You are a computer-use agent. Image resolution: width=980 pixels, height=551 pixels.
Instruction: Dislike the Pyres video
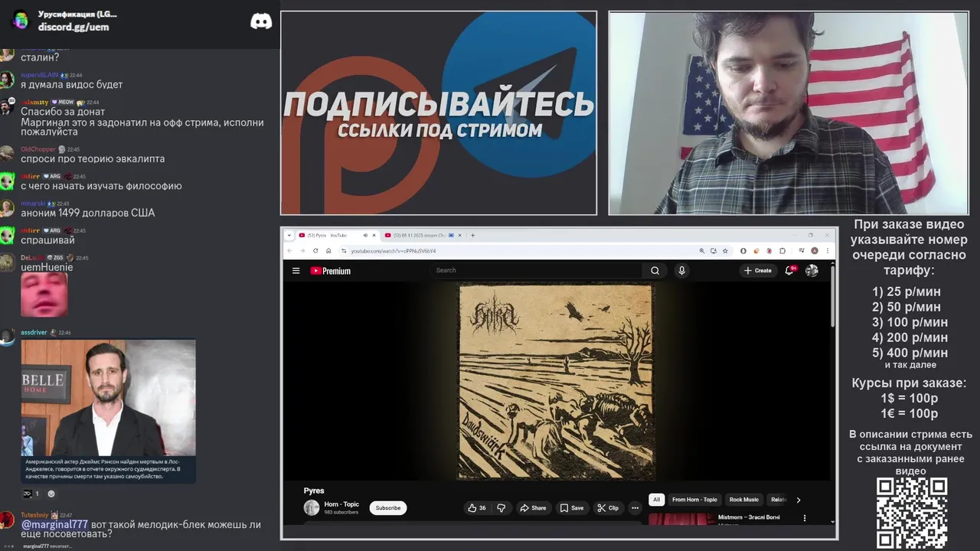click(x=501, y=507)
